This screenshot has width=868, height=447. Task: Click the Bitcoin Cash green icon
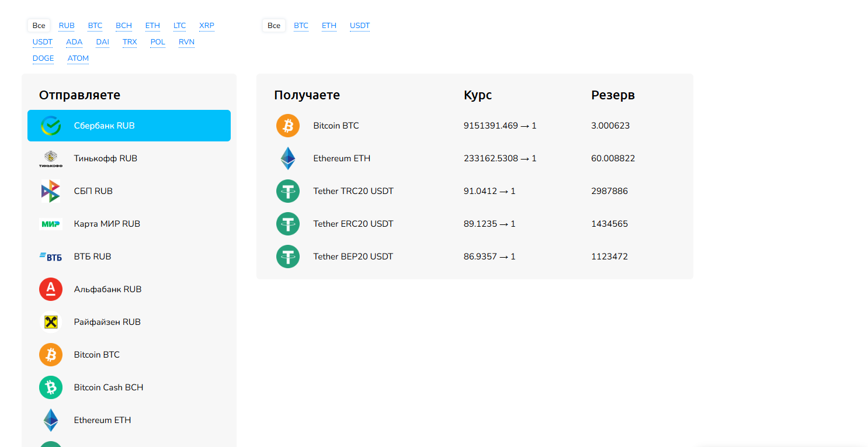(51, 387)
